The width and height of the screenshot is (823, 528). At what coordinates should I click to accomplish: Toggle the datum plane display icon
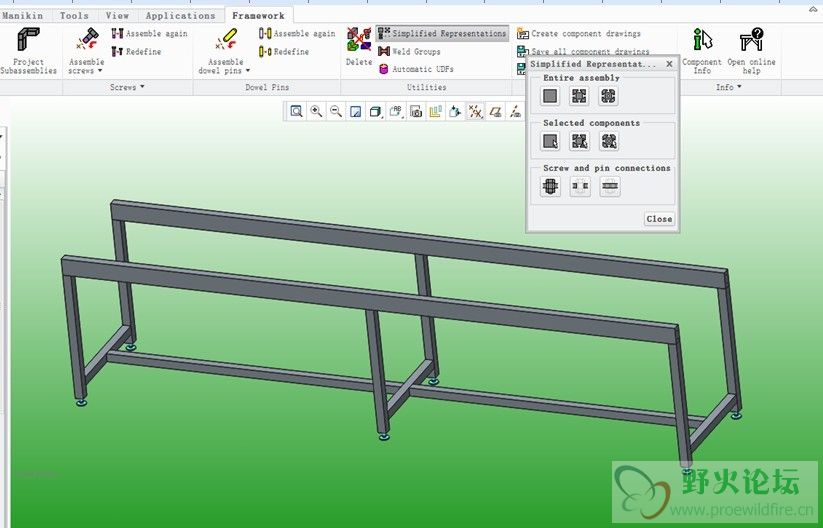495,111
